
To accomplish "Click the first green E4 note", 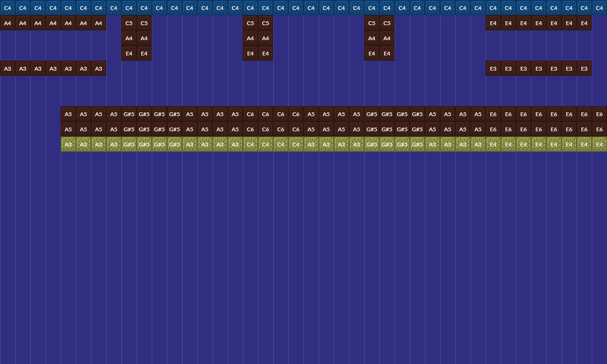I will coord(493,144).
